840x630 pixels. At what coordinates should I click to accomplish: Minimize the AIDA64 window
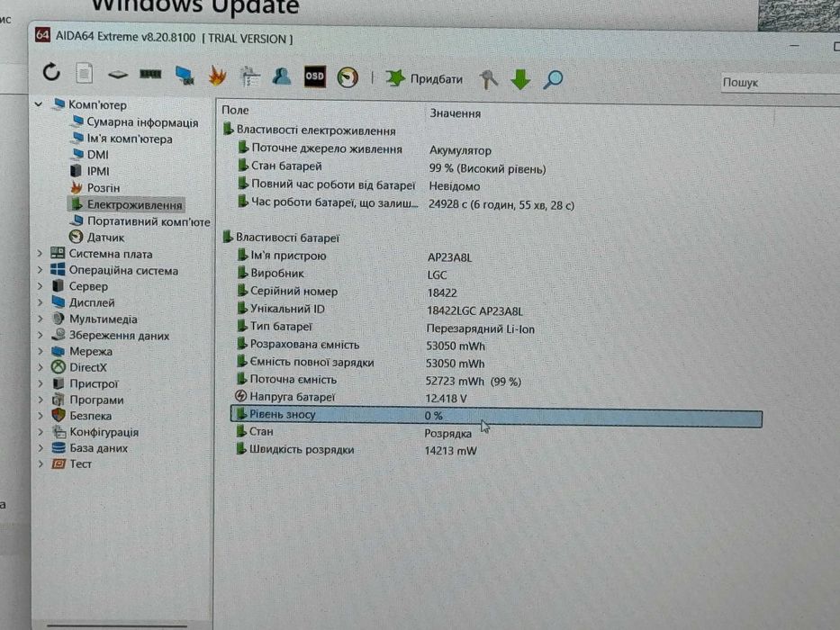(794, 46)
